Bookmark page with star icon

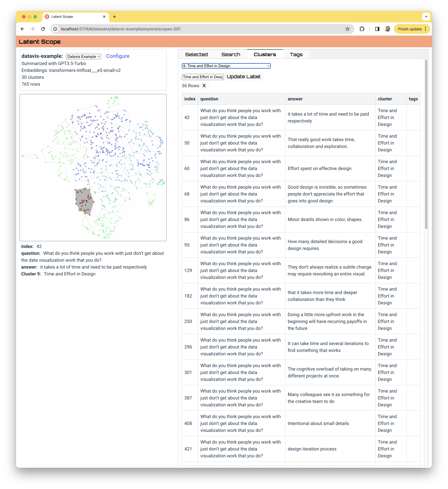point(347,29)
